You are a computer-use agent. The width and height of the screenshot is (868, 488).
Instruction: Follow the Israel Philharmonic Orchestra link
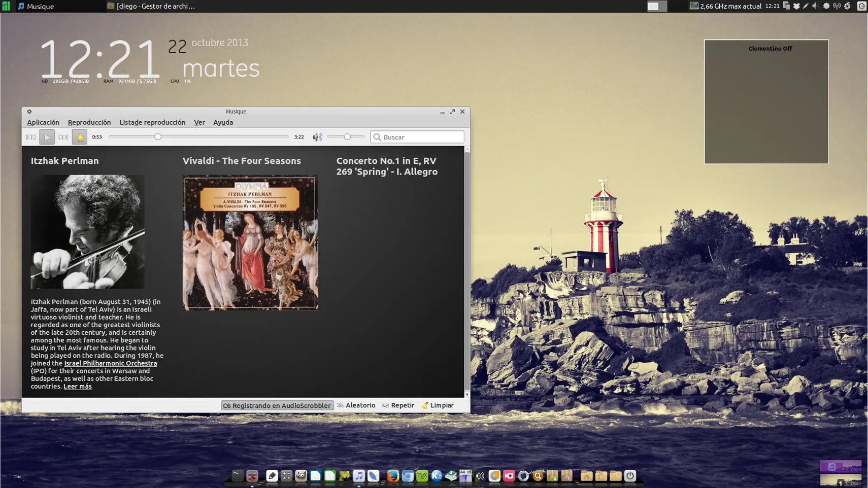click(110, 363)
